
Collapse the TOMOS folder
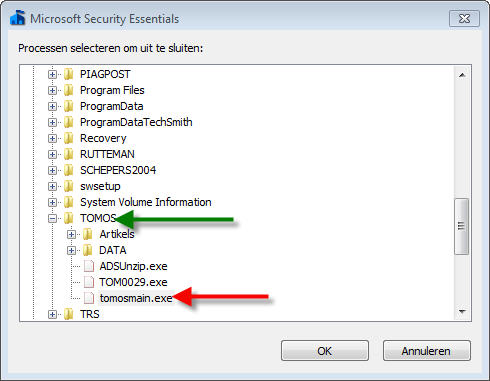click(x=52, y=218)
